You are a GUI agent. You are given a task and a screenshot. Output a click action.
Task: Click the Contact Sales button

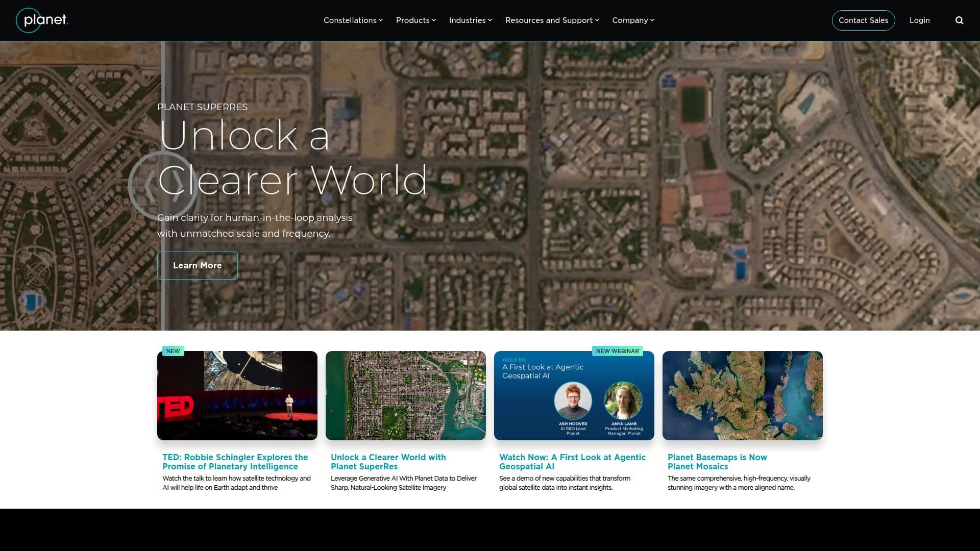tap(863, 20)
